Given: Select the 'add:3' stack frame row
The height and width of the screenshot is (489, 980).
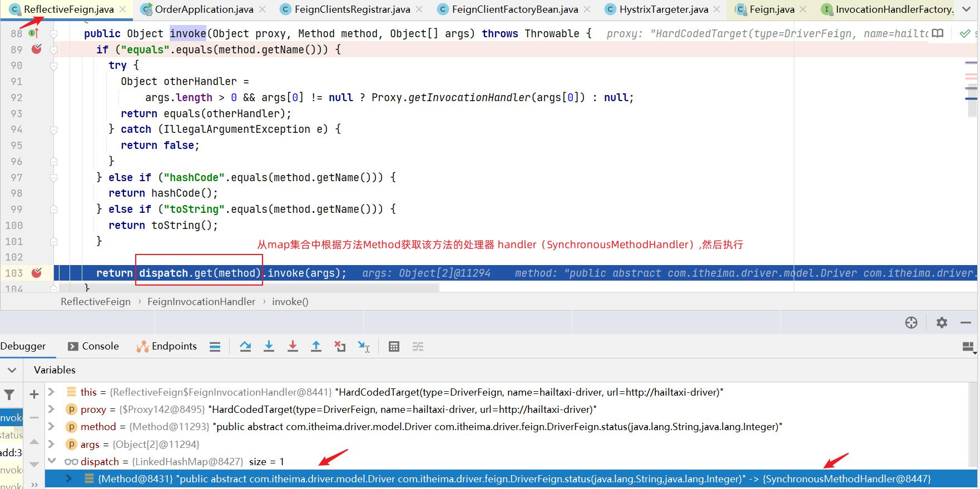Looking at the screenshot, I should click(x=11, y=452).
